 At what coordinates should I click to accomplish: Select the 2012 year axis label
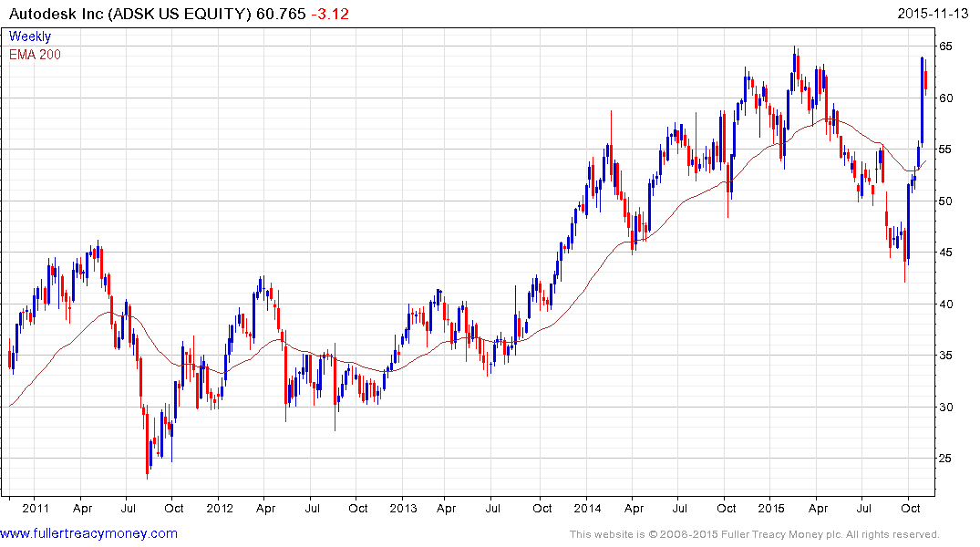[x=220, y=508]
